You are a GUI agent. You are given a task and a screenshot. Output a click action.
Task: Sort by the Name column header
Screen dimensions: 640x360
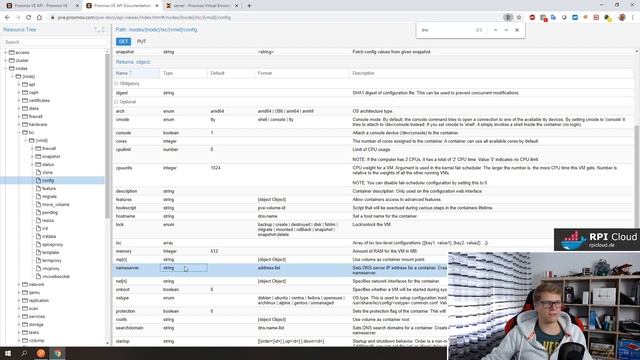click(136, 73)
